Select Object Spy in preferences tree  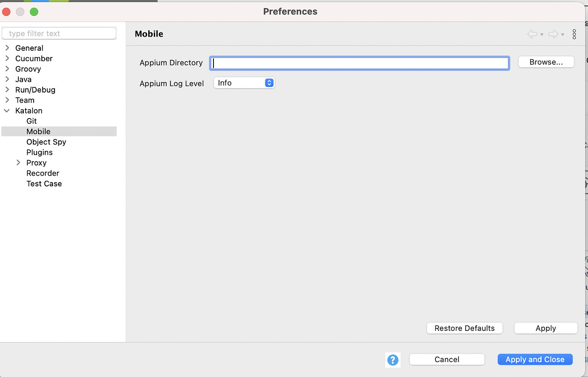46,142
